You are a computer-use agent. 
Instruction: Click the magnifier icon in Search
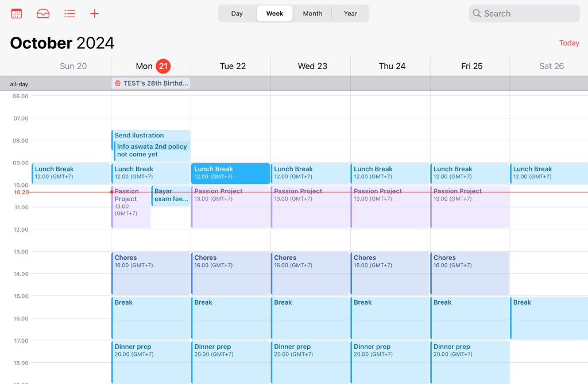click(x=477, y=13)
